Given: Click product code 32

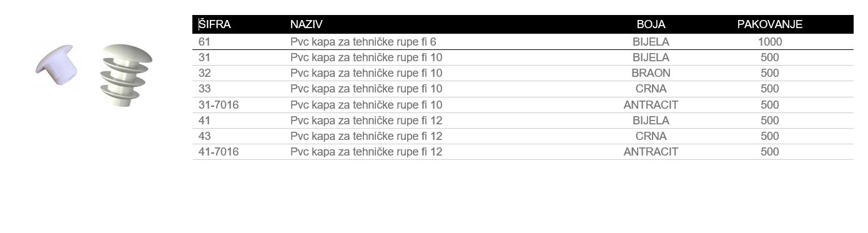Looking at the screenshot, I should 205,73.
